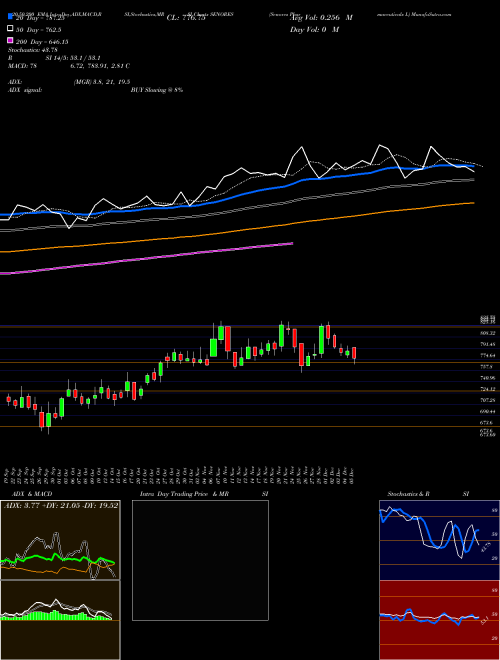Viewport: 500px width, 660px height.
Task: Open the blue Stochastics chart panel
Action: tap(439, 540)
